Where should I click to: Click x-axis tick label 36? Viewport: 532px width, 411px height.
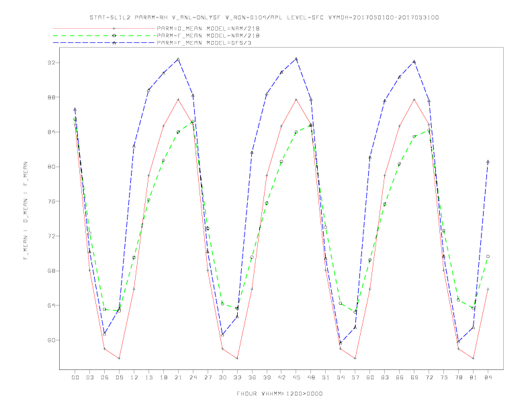(x=252, y=377)
